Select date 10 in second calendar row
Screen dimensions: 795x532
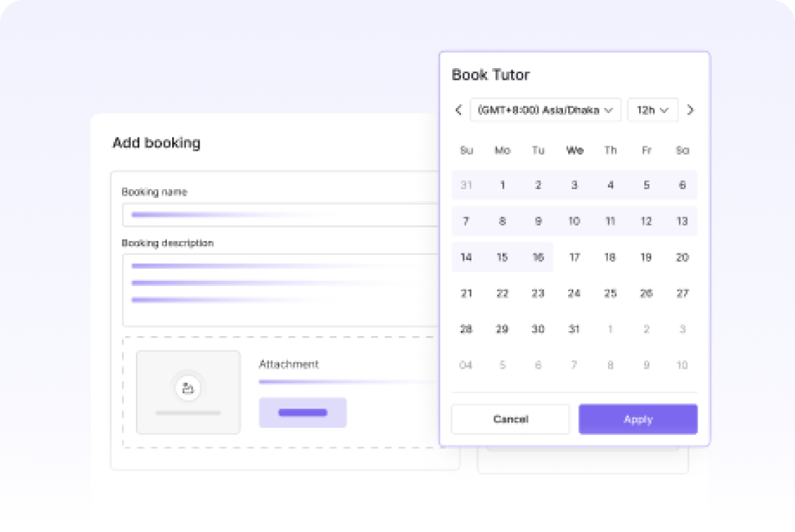tap(574, 221)
